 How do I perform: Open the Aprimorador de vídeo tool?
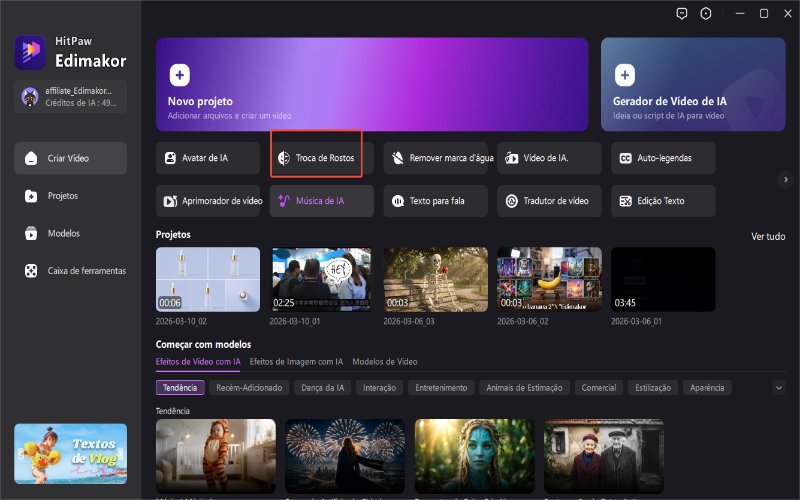[x=208, y=201]
